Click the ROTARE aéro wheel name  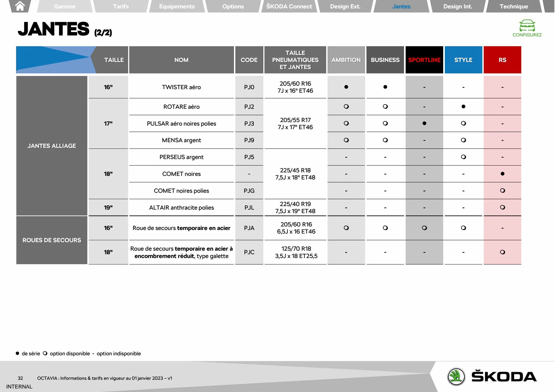[x=181, y=107]
